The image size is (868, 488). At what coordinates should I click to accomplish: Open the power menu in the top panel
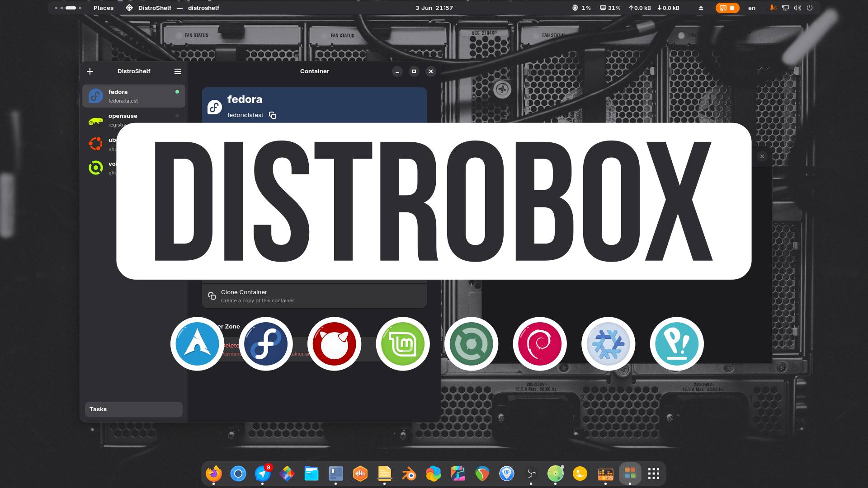click(x=809, y=8)
